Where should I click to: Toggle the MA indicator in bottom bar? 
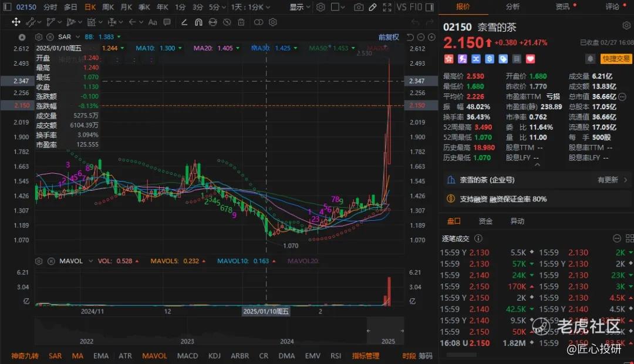[77, 356]
